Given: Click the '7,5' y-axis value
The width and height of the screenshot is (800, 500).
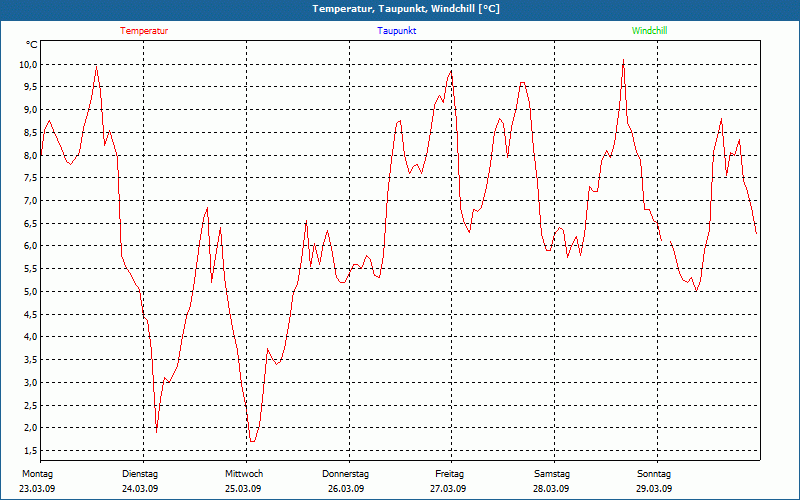Looking at the screenshot, I should coord(31,178).
